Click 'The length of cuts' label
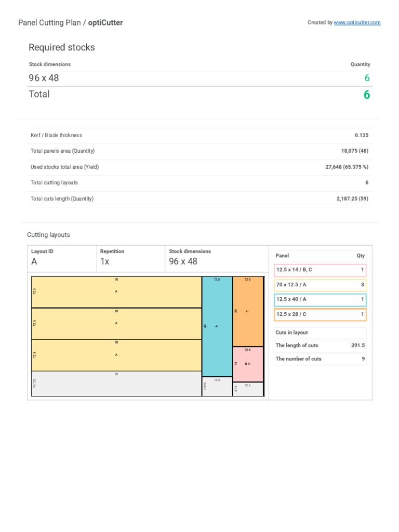Image resolution: width=399 pixels, height=532 pixels. 297,345
